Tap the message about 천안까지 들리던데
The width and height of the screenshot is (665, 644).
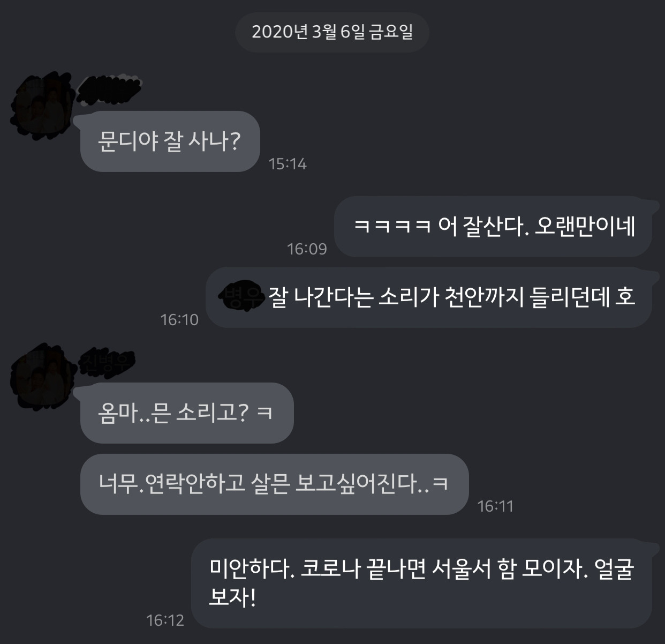point(429,297)
